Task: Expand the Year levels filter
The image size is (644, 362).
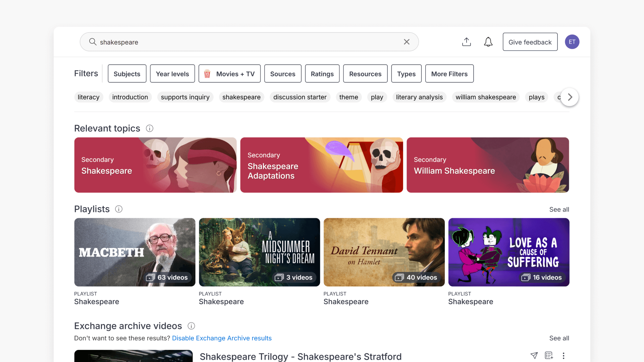Action: click(172, 74)
